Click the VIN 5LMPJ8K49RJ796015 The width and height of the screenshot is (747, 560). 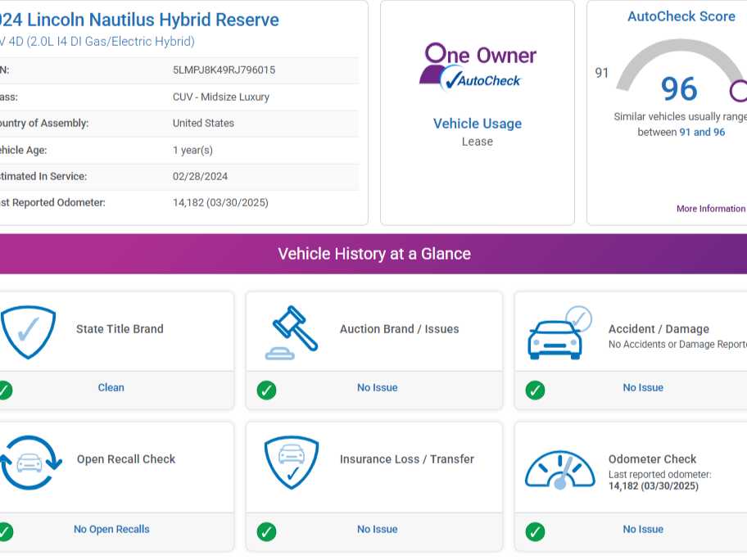pos(224,70)
